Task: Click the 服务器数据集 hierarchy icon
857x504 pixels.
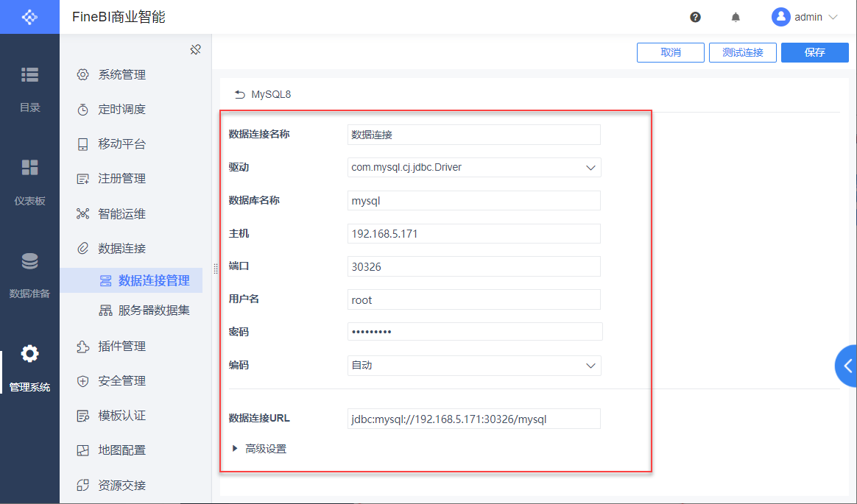Action: tap(105, 310)
